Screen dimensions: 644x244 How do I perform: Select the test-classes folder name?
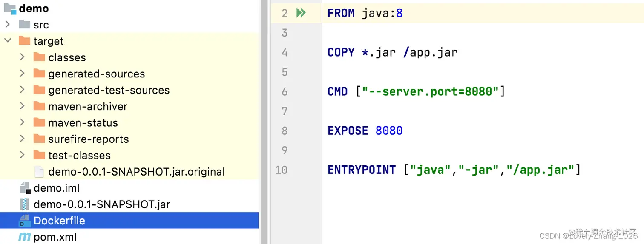[x=79, y=155]
